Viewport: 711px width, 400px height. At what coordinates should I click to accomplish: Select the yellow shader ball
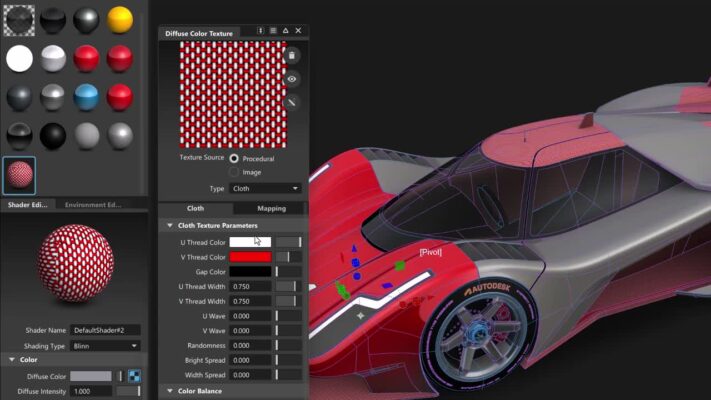coord(120,20)
